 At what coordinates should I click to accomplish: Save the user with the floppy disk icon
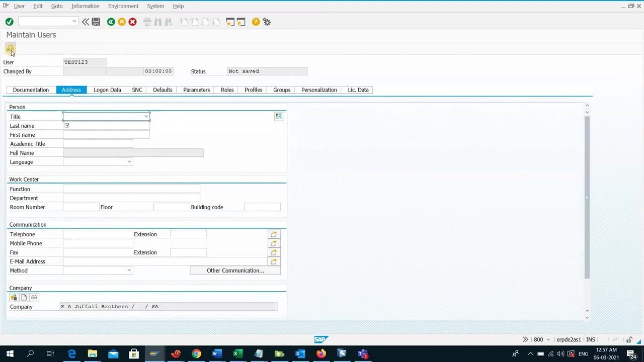[96, 22]
